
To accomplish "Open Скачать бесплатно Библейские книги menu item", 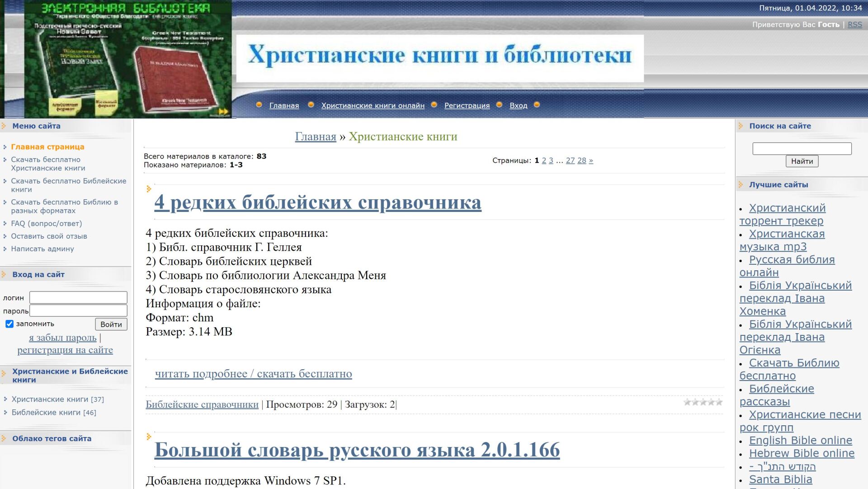I will (69, 185).
